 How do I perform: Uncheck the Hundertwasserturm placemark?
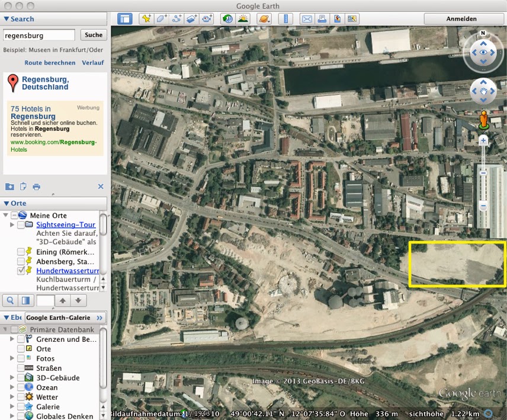(x=21, y=271)
